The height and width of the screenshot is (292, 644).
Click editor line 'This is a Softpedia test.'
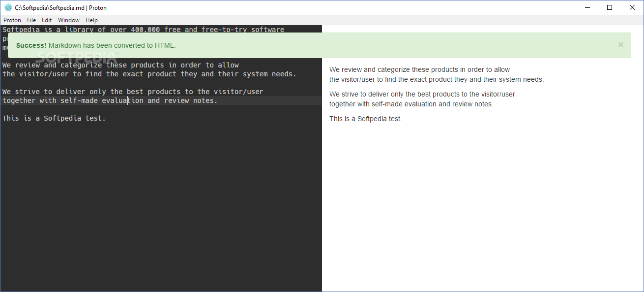pyautogui.click(x=54, y=118)
